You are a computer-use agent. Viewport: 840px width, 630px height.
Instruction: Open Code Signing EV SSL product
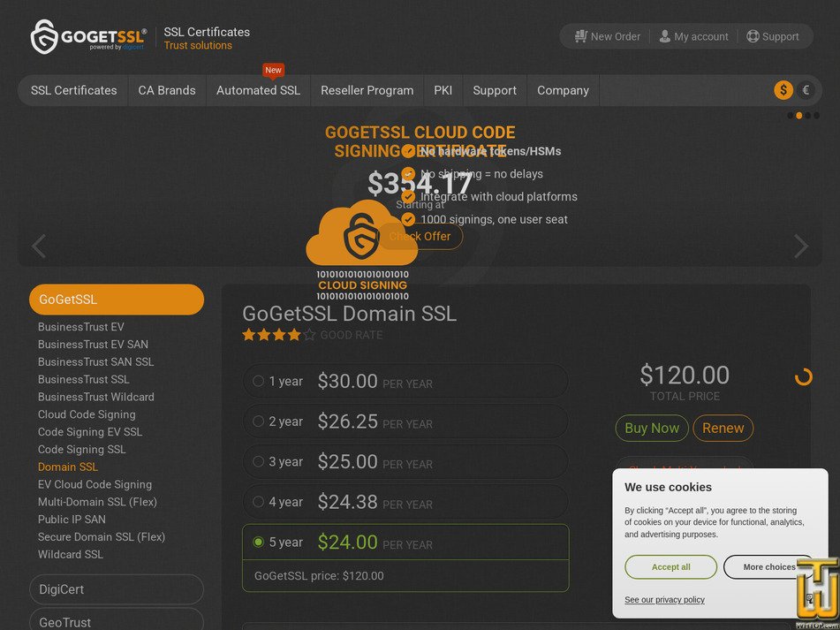[90, 432]
